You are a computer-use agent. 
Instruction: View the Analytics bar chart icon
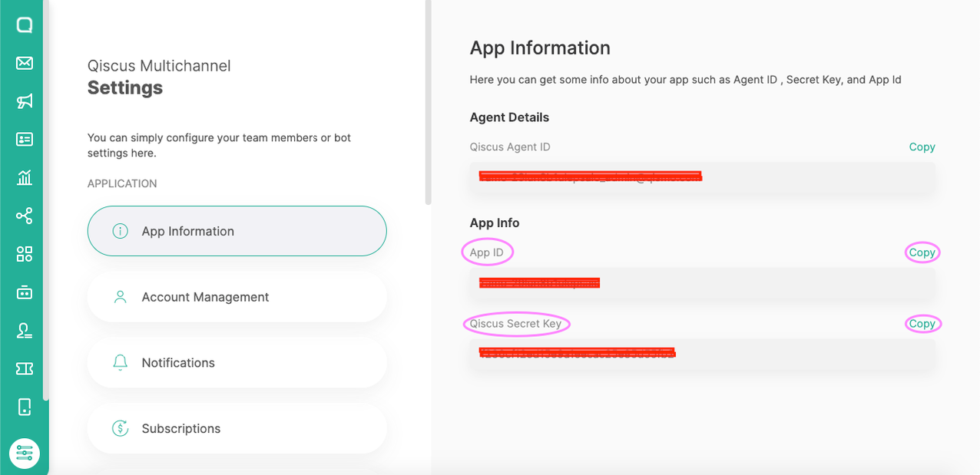pos(23,177)
